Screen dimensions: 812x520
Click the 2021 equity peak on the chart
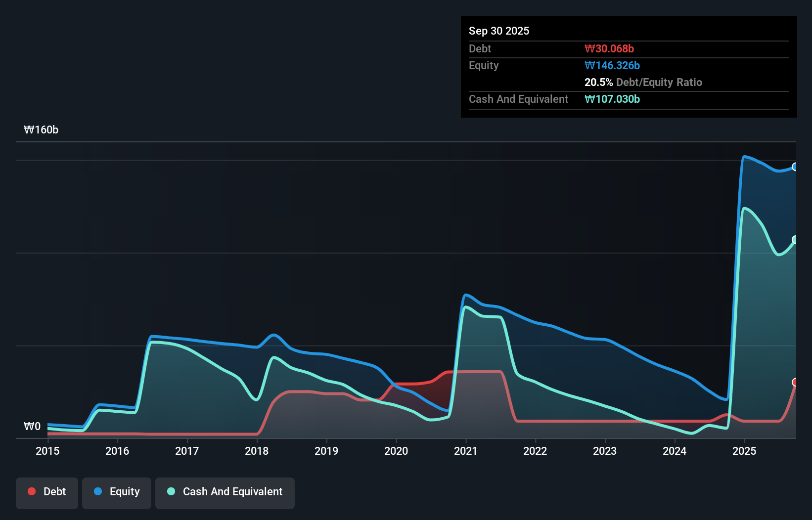(x=465, y=295)
